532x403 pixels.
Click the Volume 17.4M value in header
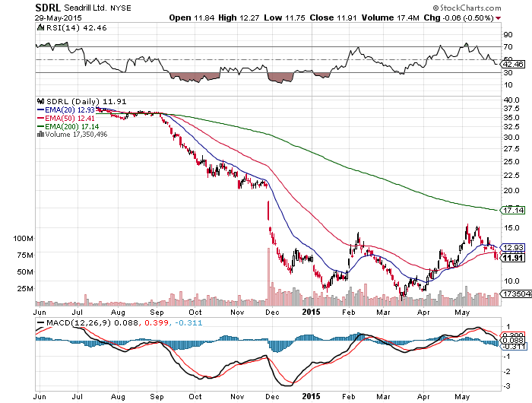390,17
